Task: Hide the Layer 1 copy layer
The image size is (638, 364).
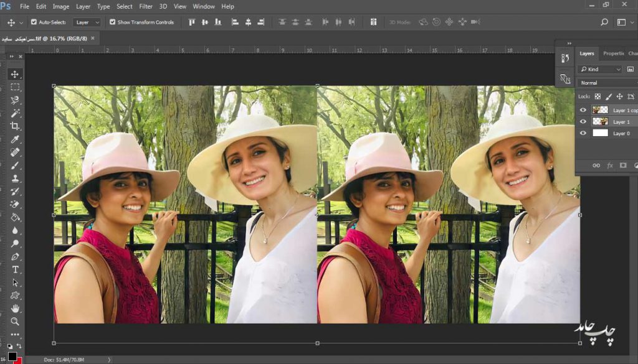Action: 583,110
